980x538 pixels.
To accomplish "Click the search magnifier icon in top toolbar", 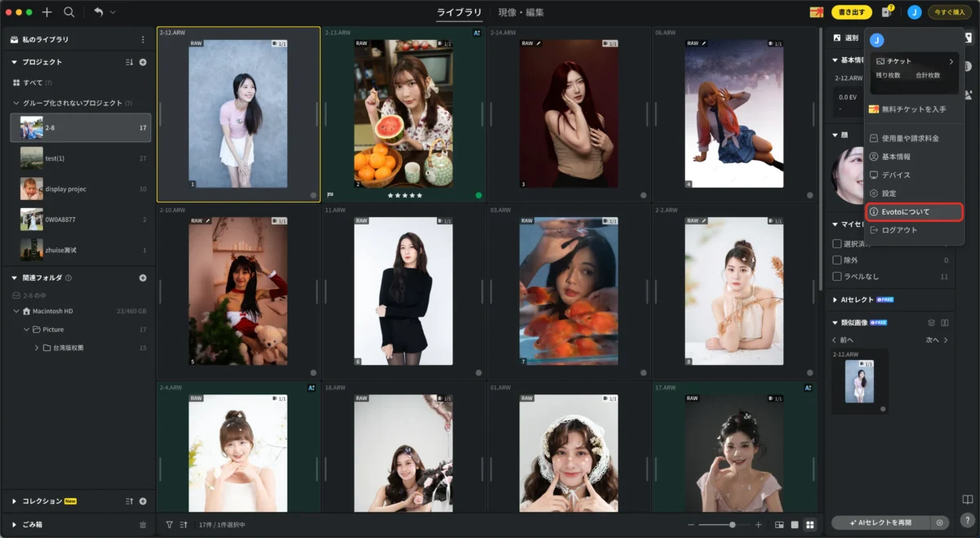I will point(69,12).
